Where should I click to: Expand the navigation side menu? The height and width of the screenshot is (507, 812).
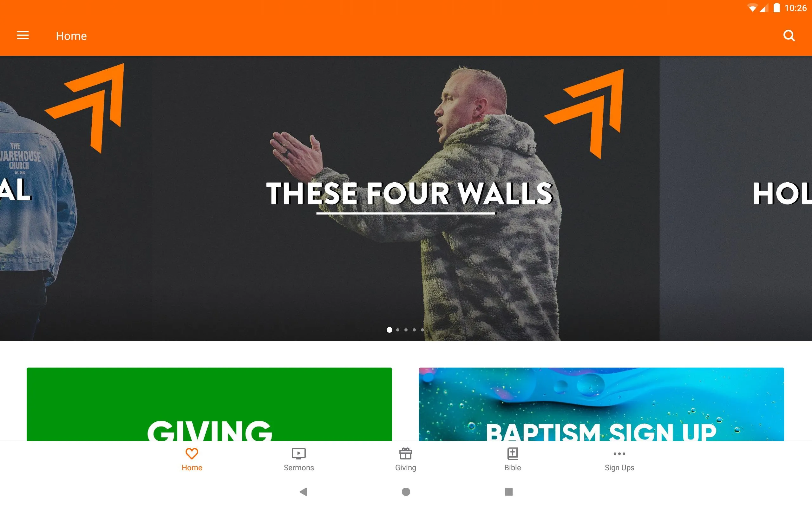23,35
